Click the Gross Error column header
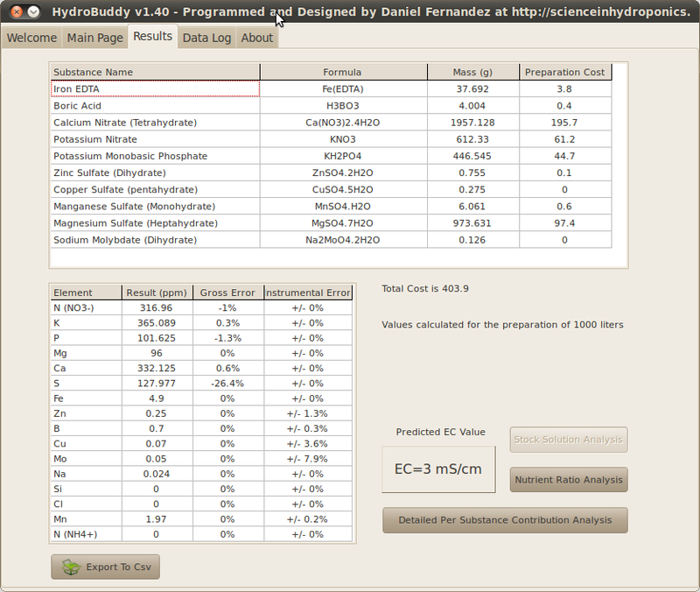This screenshot has height=592, width=700. (228, 292)
